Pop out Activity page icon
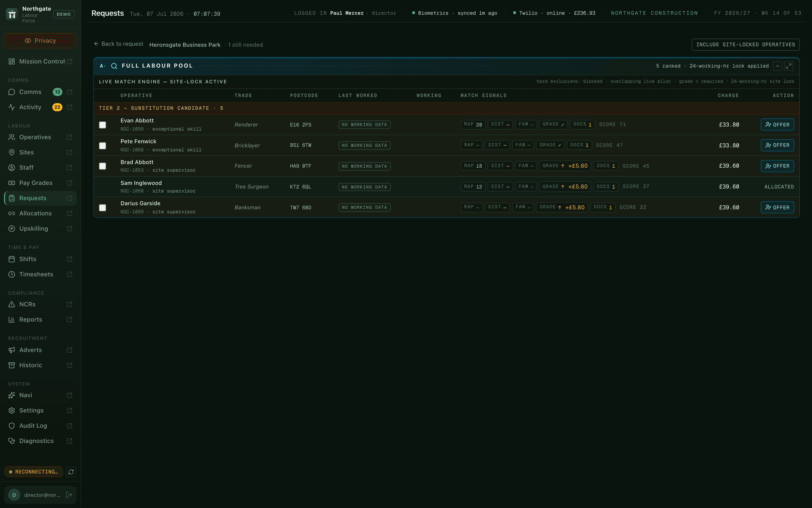812x508 pixels. (x=70, y=107)
